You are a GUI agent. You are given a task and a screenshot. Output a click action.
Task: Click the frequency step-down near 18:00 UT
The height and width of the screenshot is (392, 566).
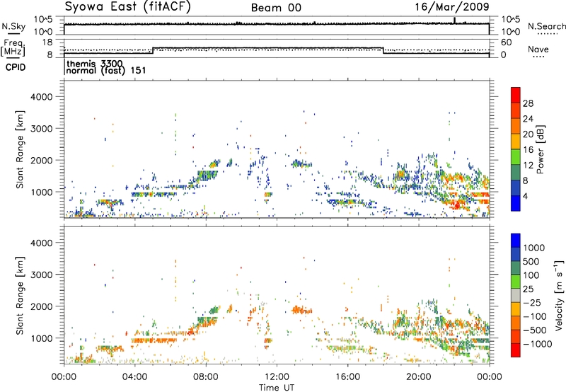pos(383,50)
